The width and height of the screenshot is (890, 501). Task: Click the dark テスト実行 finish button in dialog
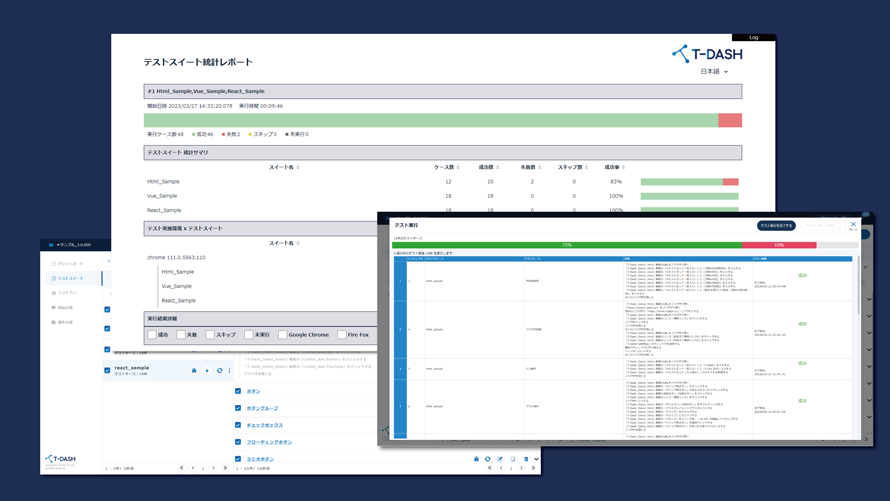776,226
